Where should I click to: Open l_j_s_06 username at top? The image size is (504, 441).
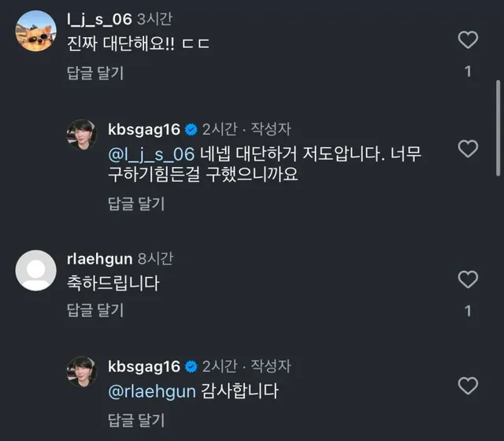[99, 19]
